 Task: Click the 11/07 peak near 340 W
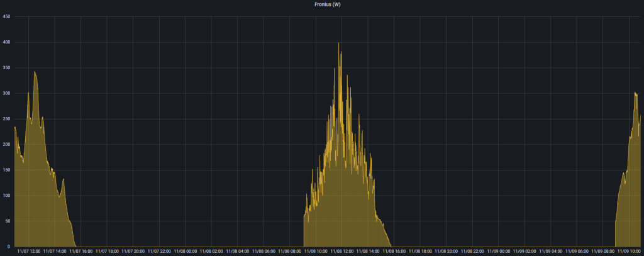[35, 72]
